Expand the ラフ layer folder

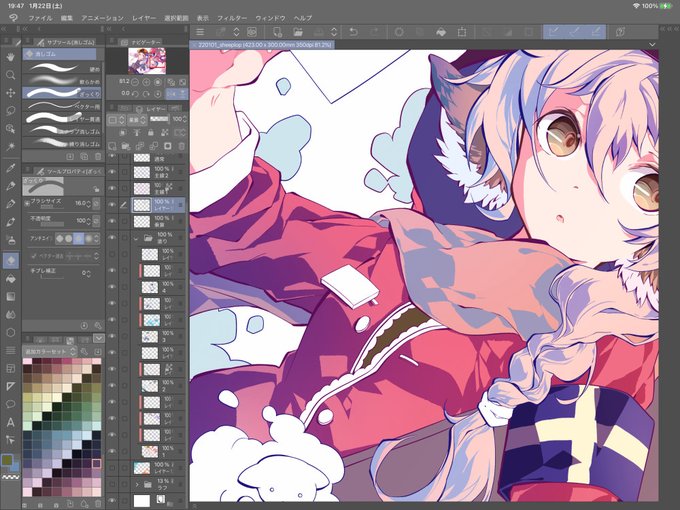[137, 484]
